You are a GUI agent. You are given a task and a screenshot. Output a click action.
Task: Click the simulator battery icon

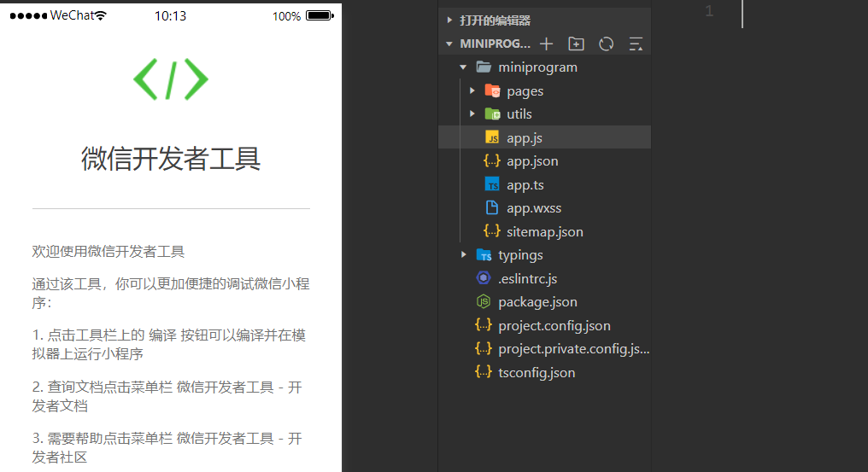[320, 15]
